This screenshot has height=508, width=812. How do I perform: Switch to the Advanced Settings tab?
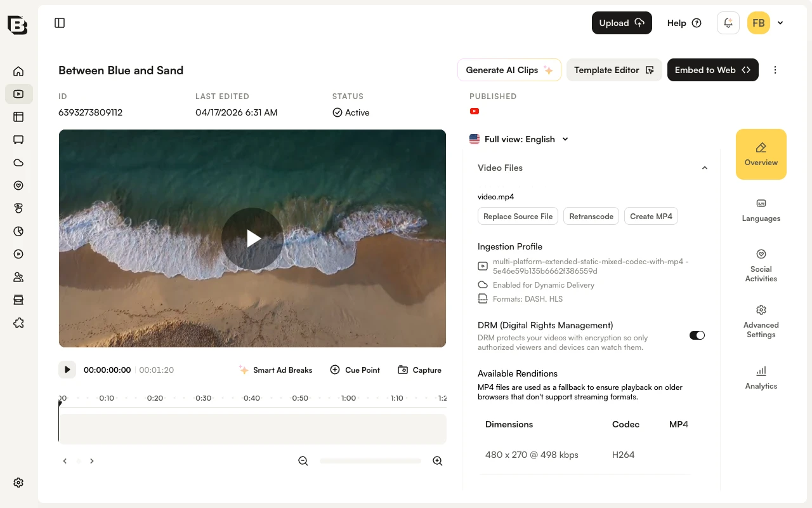(x=761, y=321)
